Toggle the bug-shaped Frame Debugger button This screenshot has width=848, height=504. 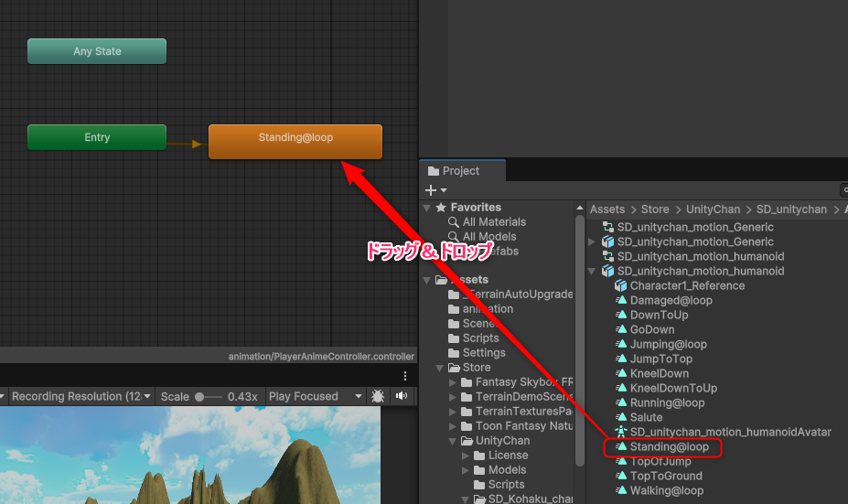click(378, 396)
